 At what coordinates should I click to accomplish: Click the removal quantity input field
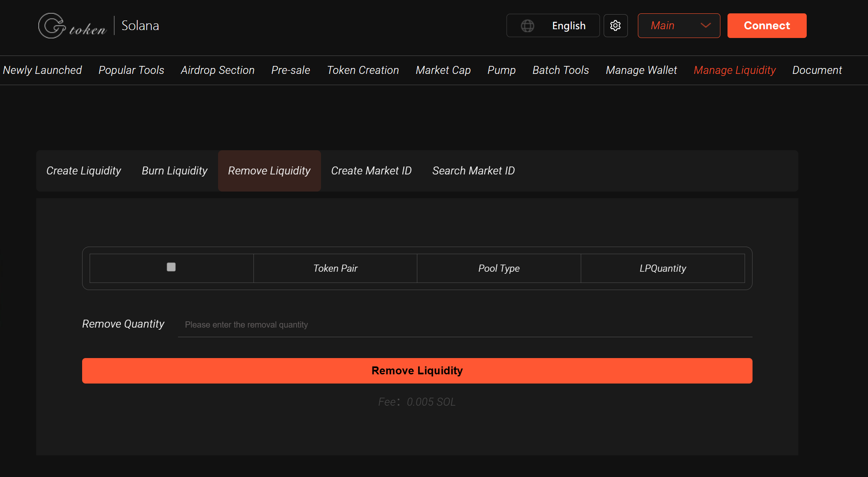pos(417,324)
